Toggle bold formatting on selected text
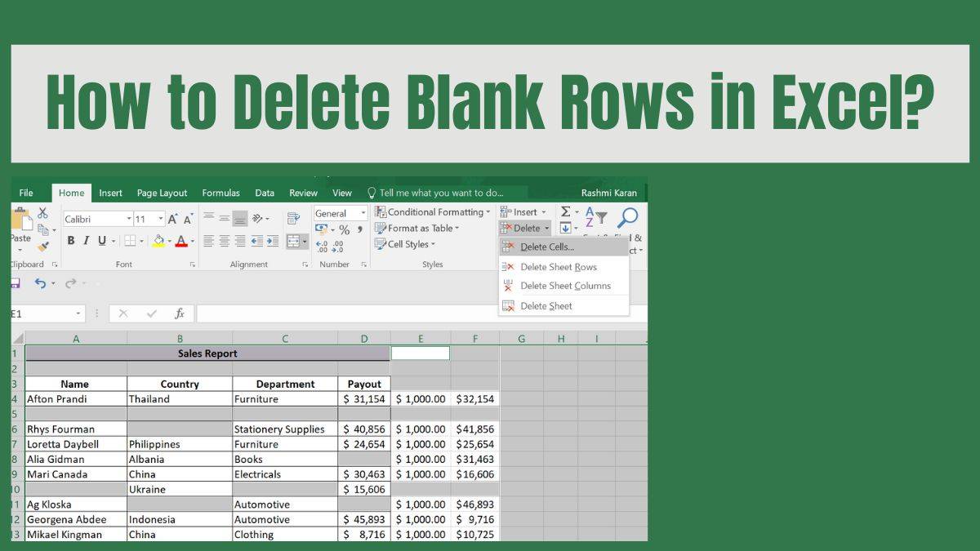 pyautogui.click(x=70, y=241)
